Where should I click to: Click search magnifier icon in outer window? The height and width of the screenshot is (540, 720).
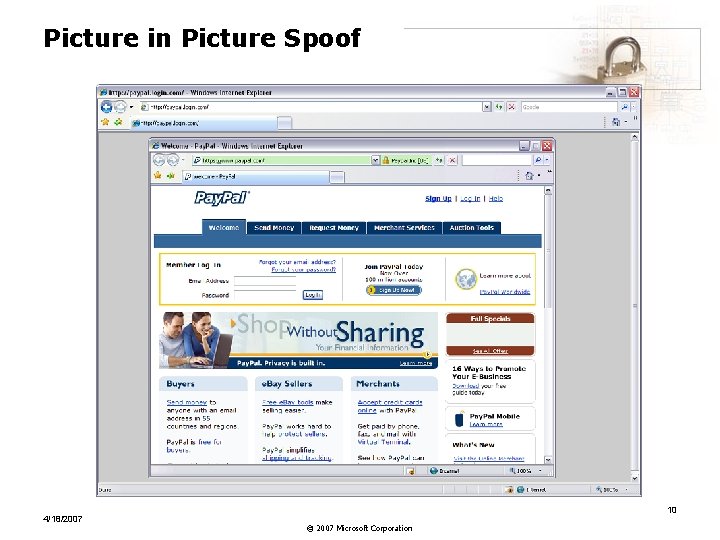tap(624, 107)
